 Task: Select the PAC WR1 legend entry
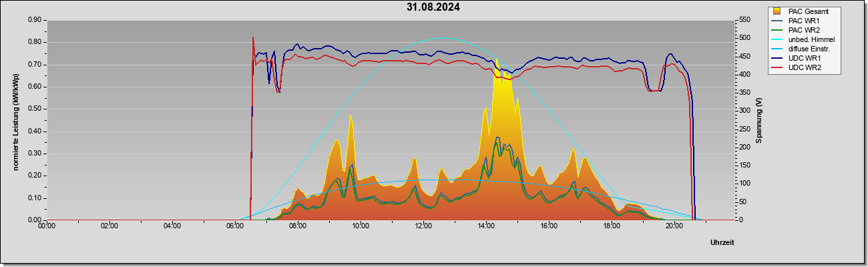click(805, 21)
